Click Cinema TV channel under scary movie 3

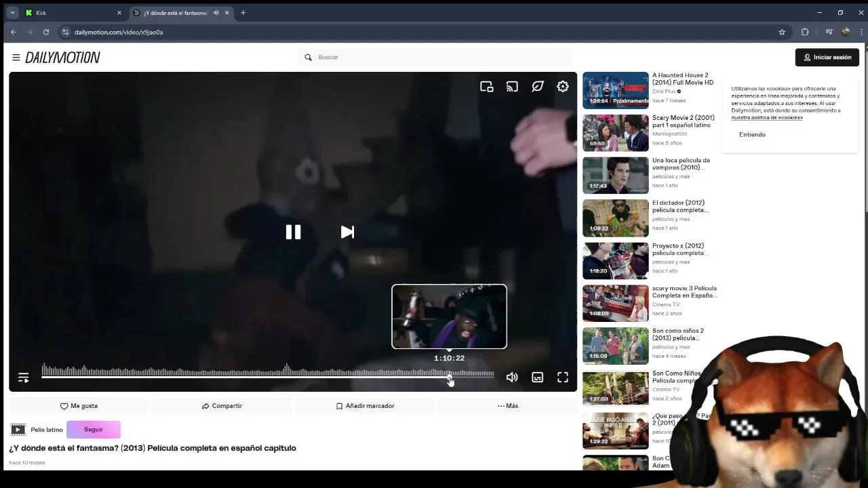click(666, 304)
